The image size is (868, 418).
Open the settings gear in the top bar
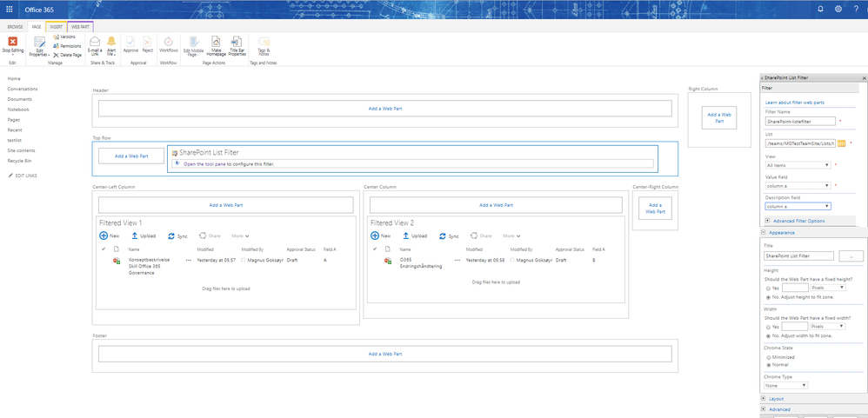[838, 9]
